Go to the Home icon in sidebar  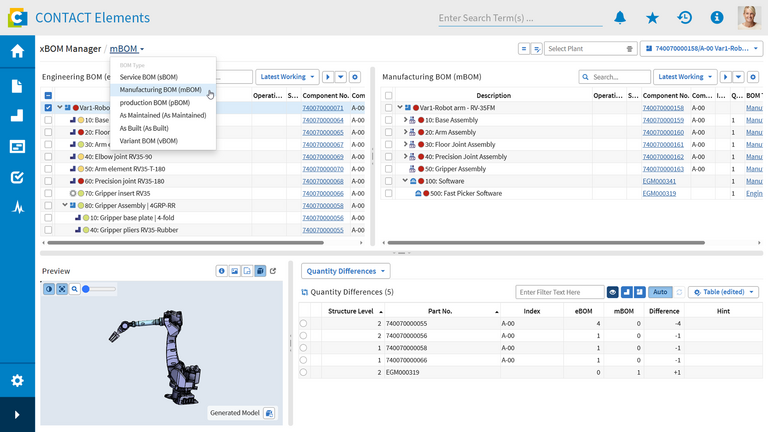pyautogui.click(x=17, y=51)
